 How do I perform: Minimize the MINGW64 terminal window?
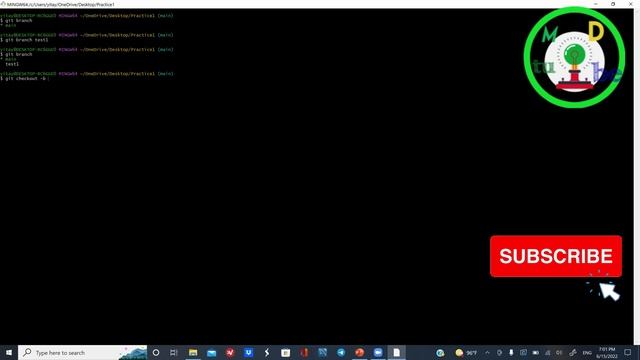click(596, 4)
